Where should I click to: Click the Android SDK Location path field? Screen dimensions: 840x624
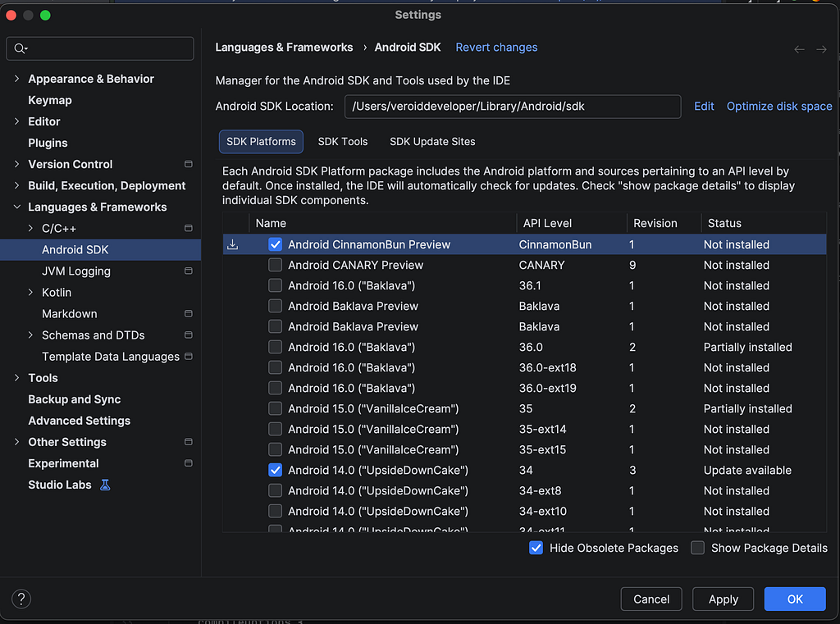pyautogui.click(x=513, y=107)
